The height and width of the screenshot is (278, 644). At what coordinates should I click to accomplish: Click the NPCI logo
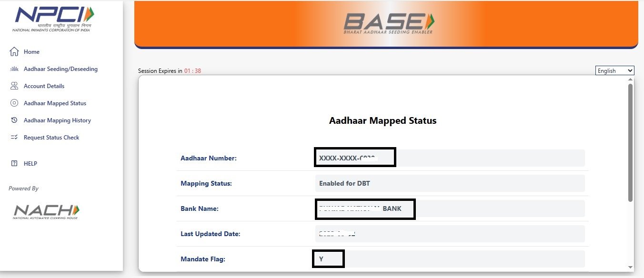pos(54,19)
